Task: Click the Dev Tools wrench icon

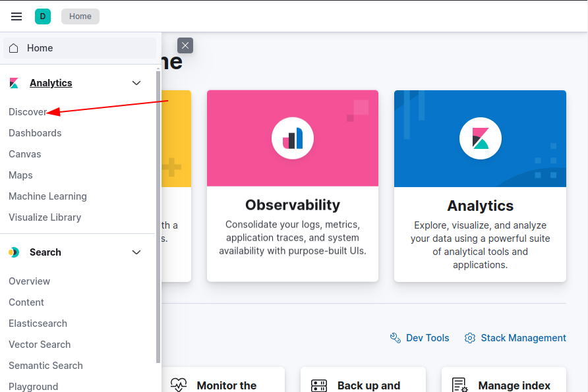Action: (396, 338)
